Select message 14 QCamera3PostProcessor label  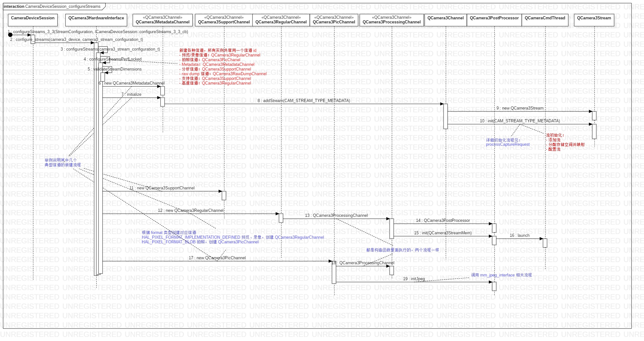pyautogui.click(x=443, y=221)
